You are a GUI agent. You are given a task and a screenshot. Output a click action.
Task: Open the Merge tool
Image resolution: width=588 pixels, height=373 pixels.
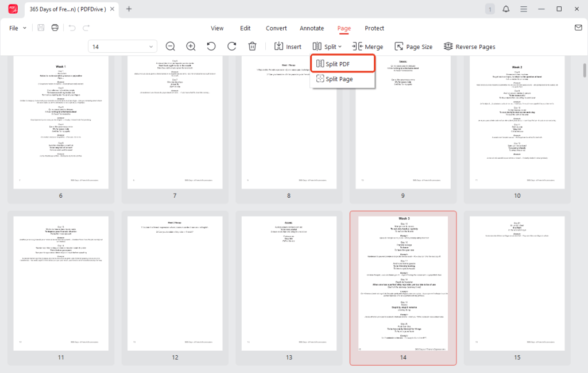coord(367,46)
